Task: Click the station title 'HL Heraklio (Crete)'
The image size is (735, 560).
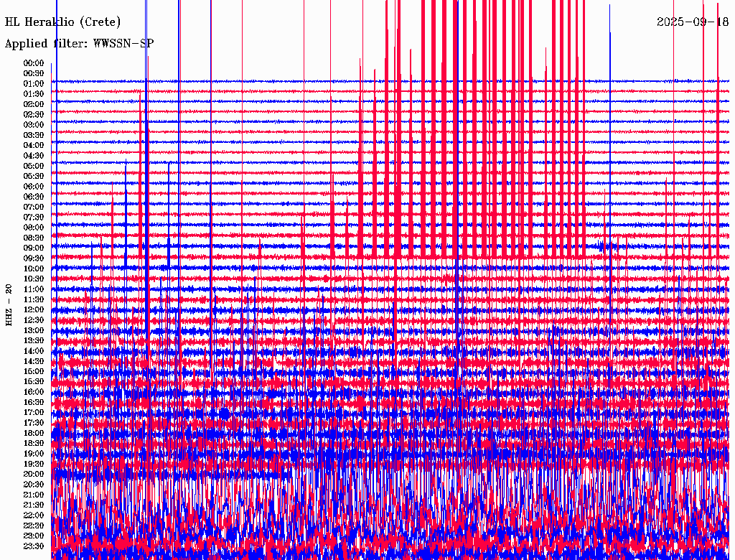Action: pos(63,22)
